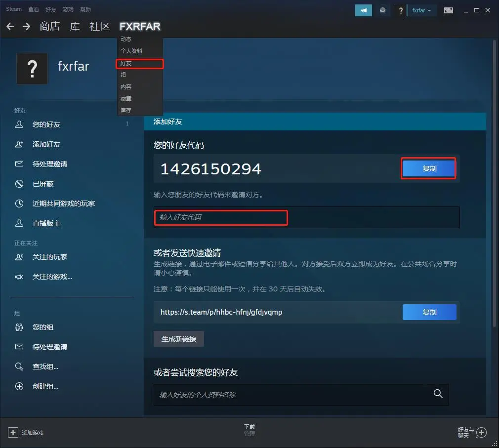The height and width of the screenshot is (448, 499).
Task: Open the screenshot manager icon in the title bar
Action: pyautogui.click(x=449, y=10)
